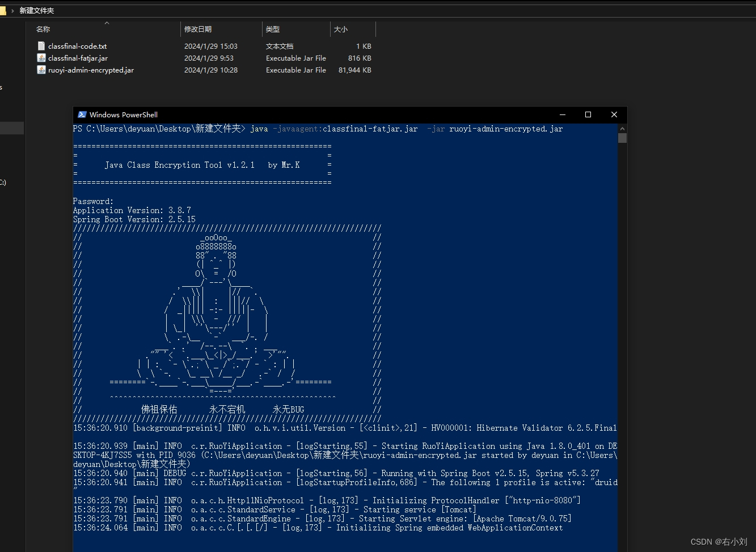This screenshot has height=552, width=756.
Task: Click the date 2024/1/29 15:03
Action: [211, 46]
